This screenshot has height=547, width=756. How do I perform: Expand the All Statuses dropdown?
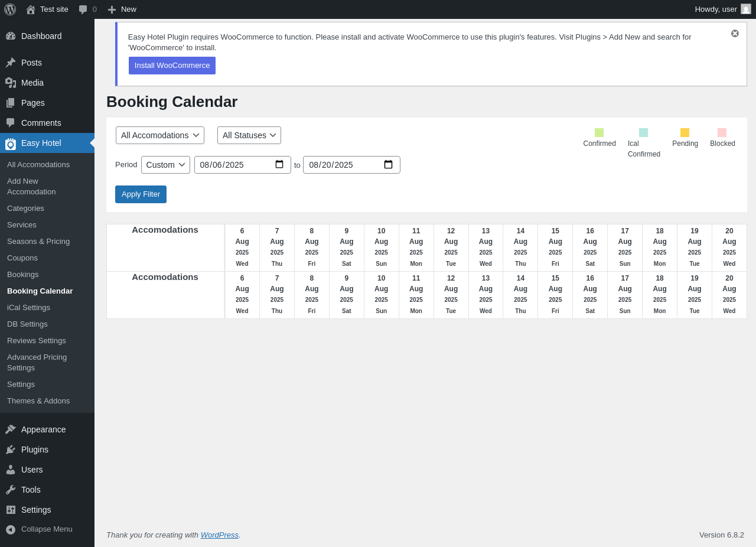(249, 135)
